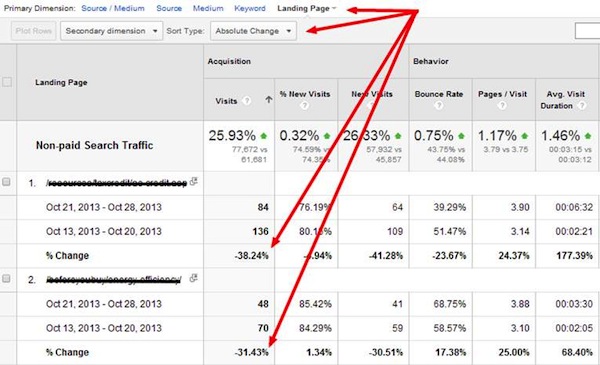Switch primary dimension to Source / Medium
This screenshot has width=600, height=365.
(113, 8)
